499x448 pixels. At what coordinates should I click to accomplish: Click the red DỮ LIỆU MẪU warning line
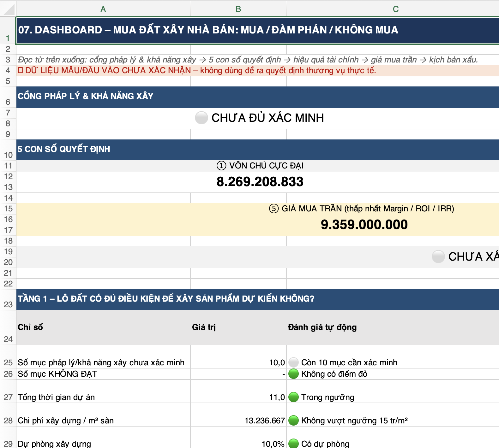tap(197, 70)
